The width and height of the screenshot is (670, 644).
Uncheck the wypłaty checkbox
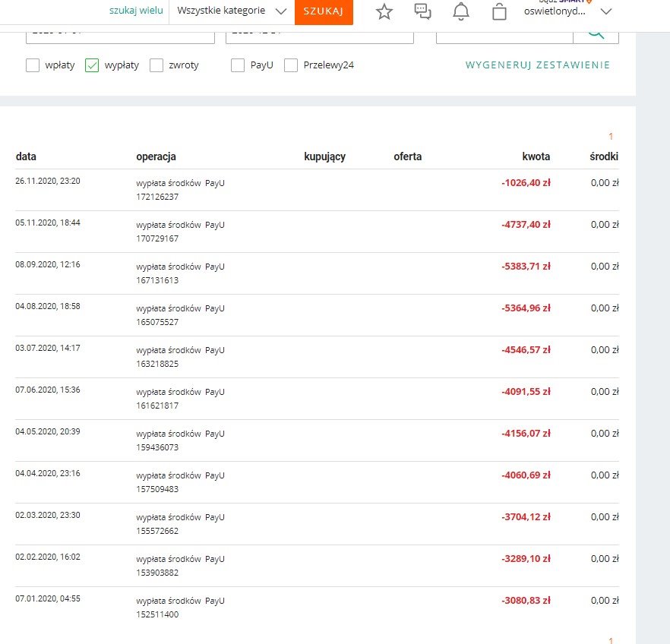click(92, 65)
